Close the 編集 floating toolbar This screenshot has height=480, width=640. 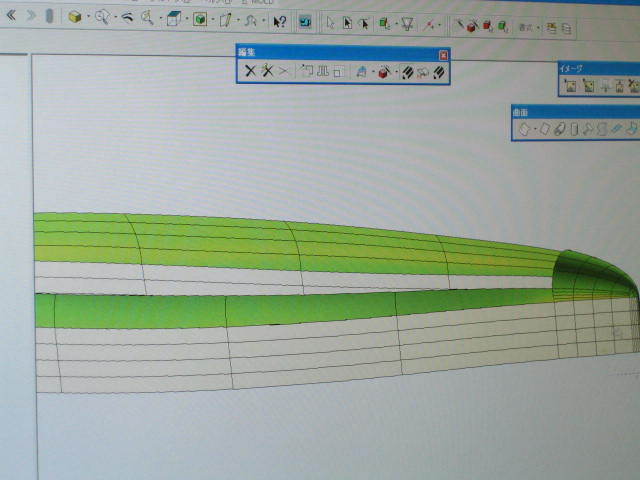(x=444, y=55)
